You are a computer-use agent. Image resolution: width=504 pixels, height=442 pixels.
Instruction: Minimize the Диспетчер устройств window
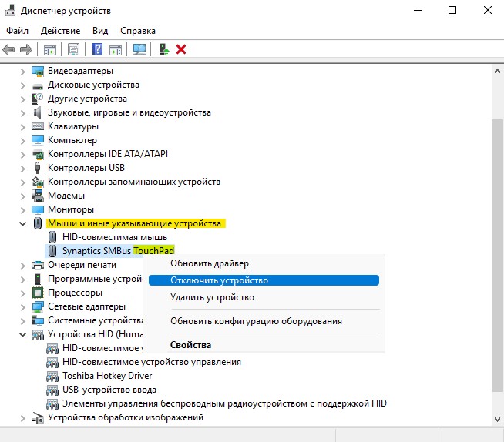tap(418, 10)
